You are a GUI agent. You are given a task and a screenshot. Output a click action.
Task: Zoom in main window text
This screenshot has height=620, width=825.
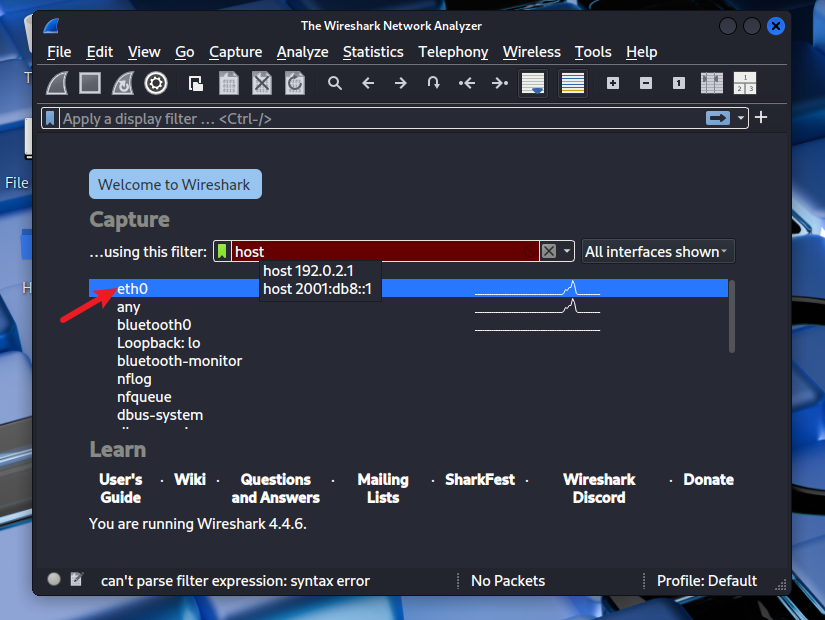(612, 83)
